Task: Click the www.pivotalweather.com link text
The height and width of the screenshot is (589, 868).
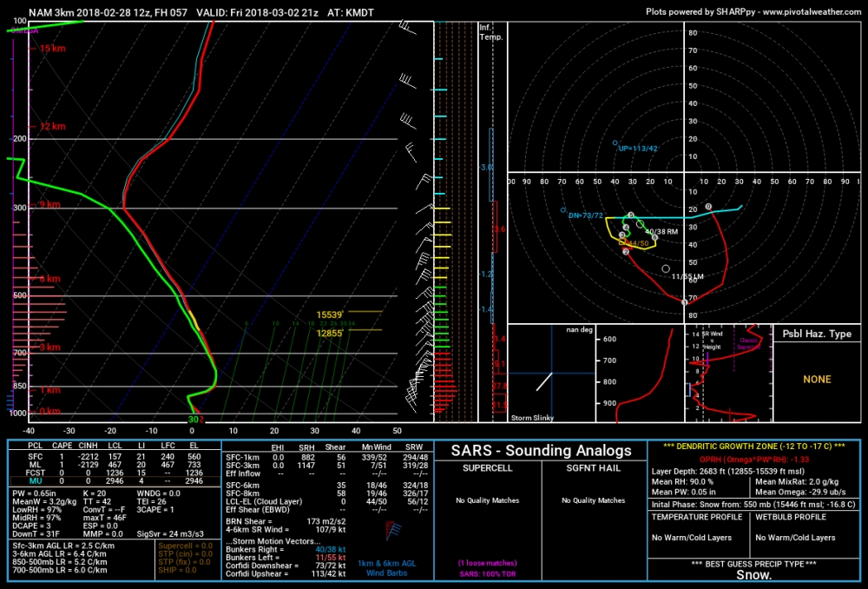Action: point(812,11)
